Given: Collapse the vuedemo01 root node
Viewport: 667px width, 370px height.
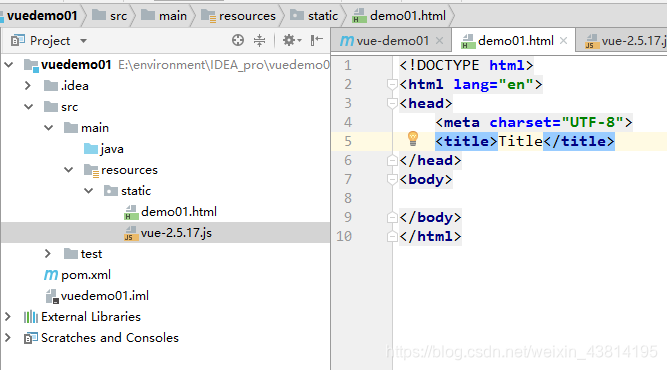Looking at the screenshot, I should pyautogui.click(x=9, y=65).
